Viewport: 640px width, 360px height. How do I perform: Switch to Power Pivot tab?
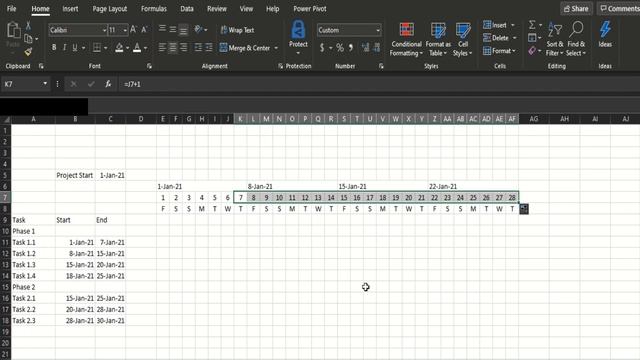(x=310, y=9)
